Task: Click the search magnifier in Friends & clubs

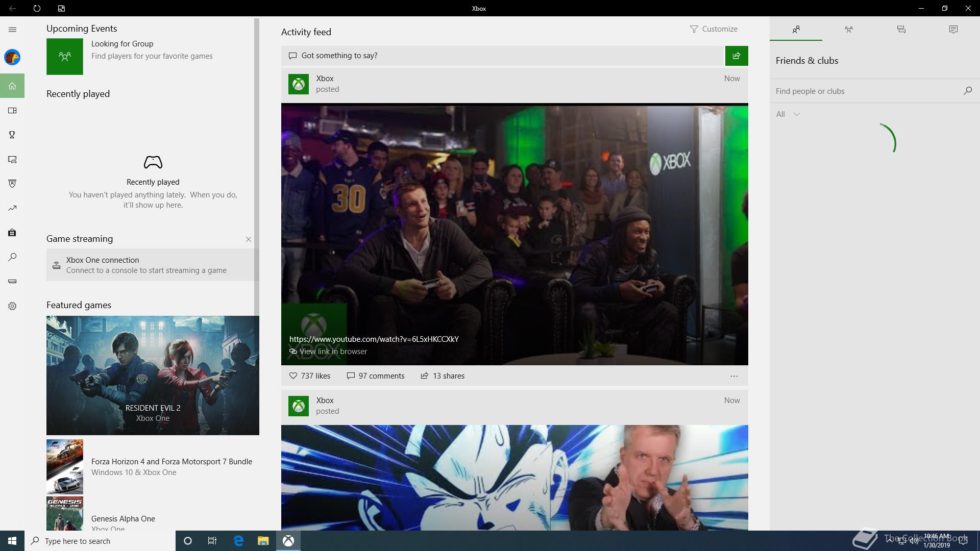Action: click(x=968, y=91)
